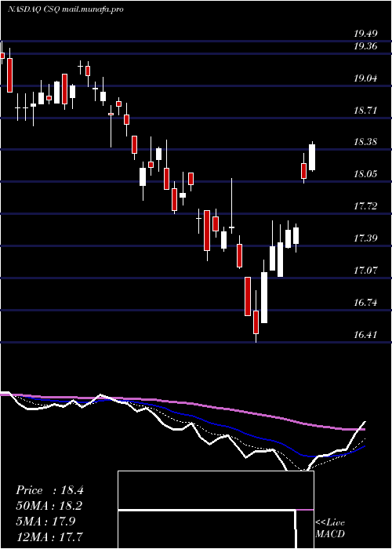The image size is (392, 549).
Task: Click the 'NASDAQ CSQ mail.munafa.pro' chart title
Action: point(65,9)
